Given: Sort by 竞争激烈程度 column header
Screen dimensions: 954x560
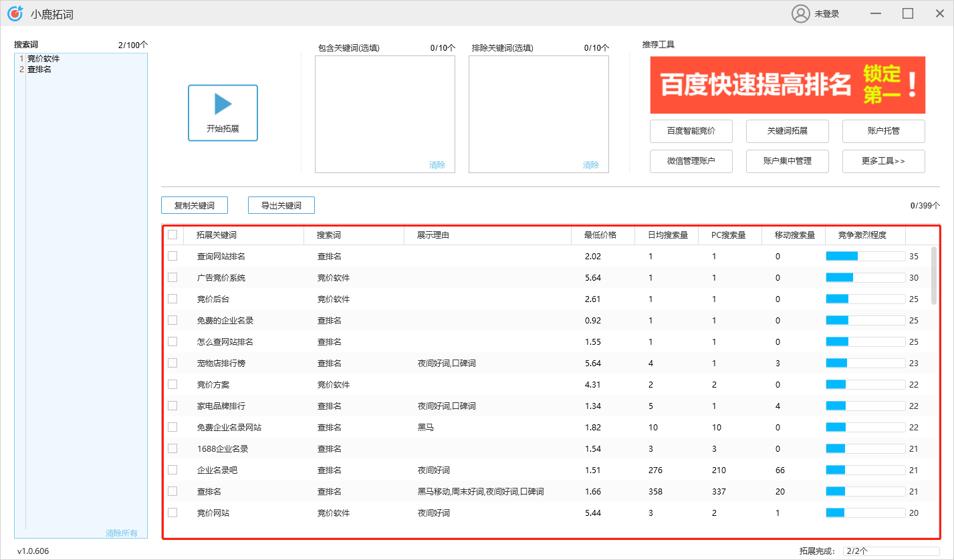Looking at the screenshot, I should pos(865,235).
